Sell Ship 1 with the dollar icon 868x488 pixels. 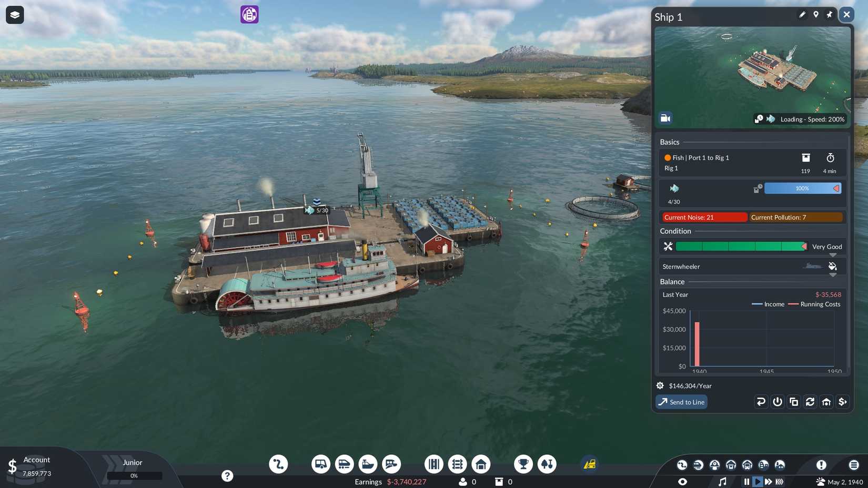(x=843, y=402)
